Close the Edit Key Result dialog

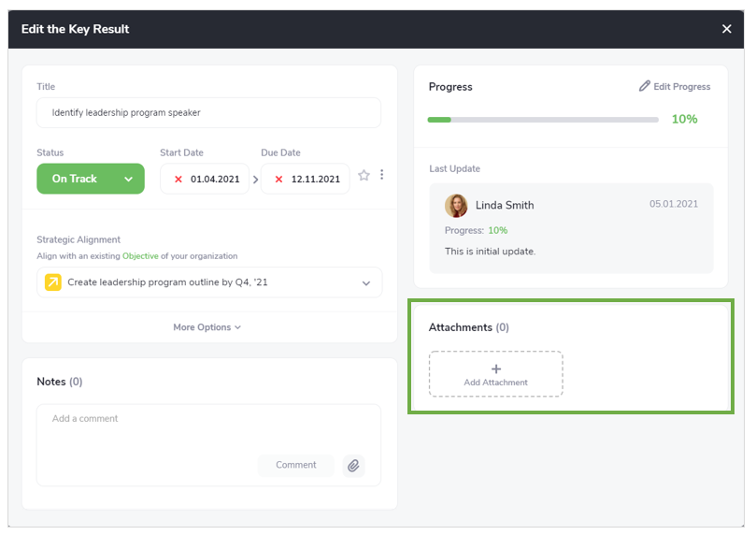pyautogui.click(x=726, y=29)
